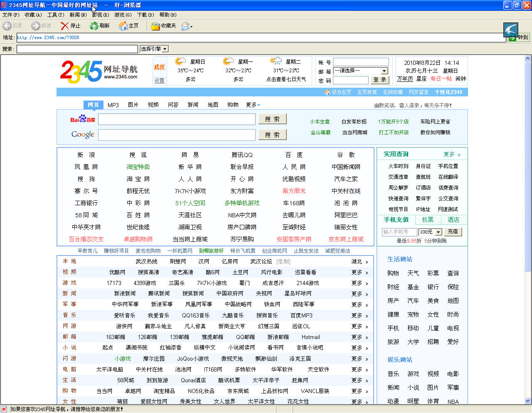Viewport: 532px width, 413px height.
Task: Open the 工具(T) menu
Action: click(x=55, y=15)
